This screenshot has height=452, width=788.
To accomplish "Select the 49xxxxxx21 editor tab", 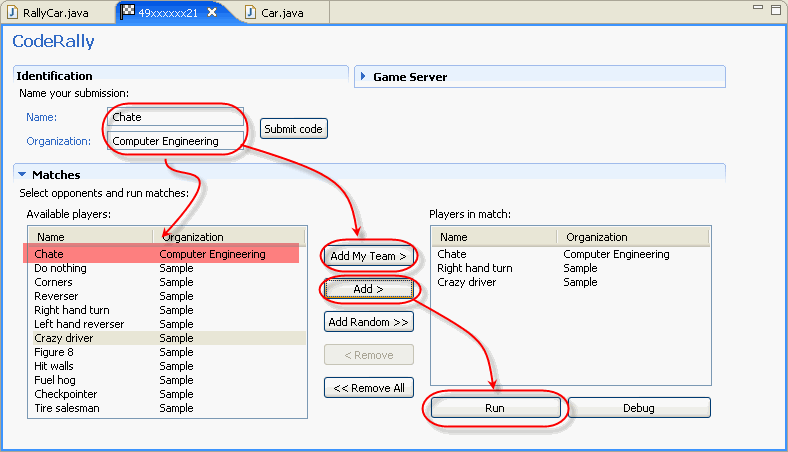I will pyautogui.click(x=168, y=13).
